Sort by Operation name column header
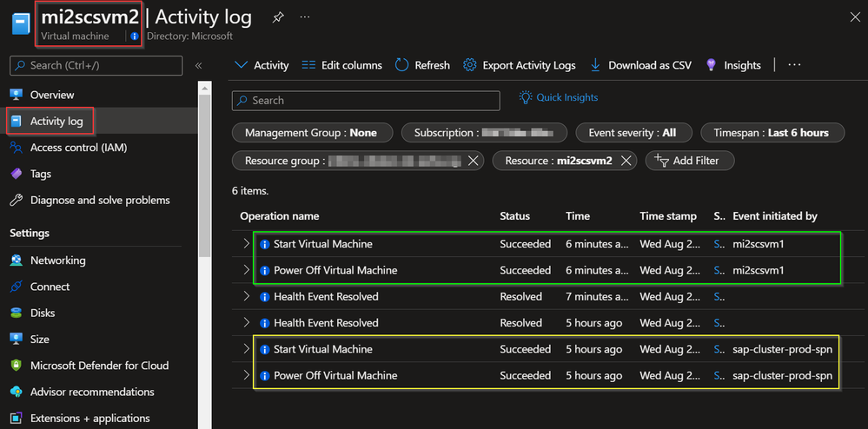Viewport: 868px width, 429px height. tap(280, 216)
